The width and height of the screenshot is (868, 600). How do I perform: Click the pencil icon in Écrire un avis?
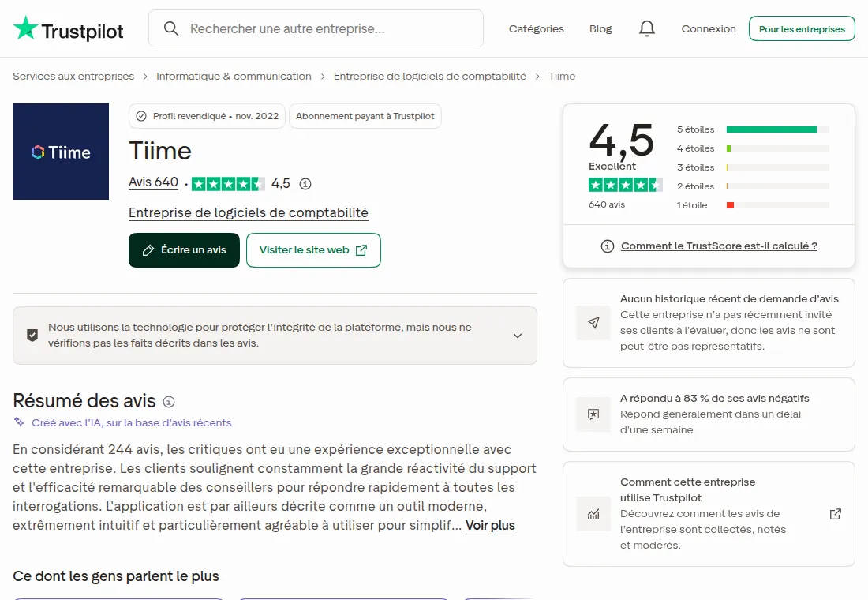pos(148,250)
